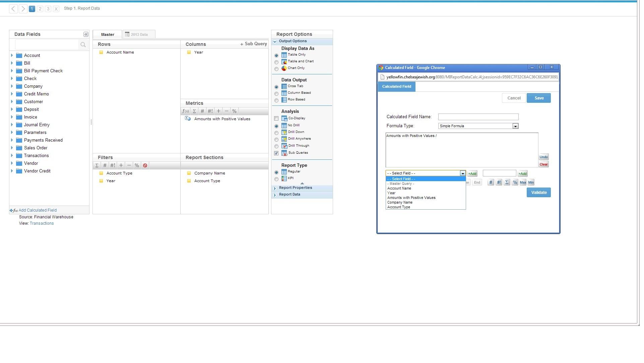Image resolution: width=644 pixels, height=363 pixels.
Task: Click the Sum (Σ) icon in Metrics toolbar
Action: [x=194, y=111]
